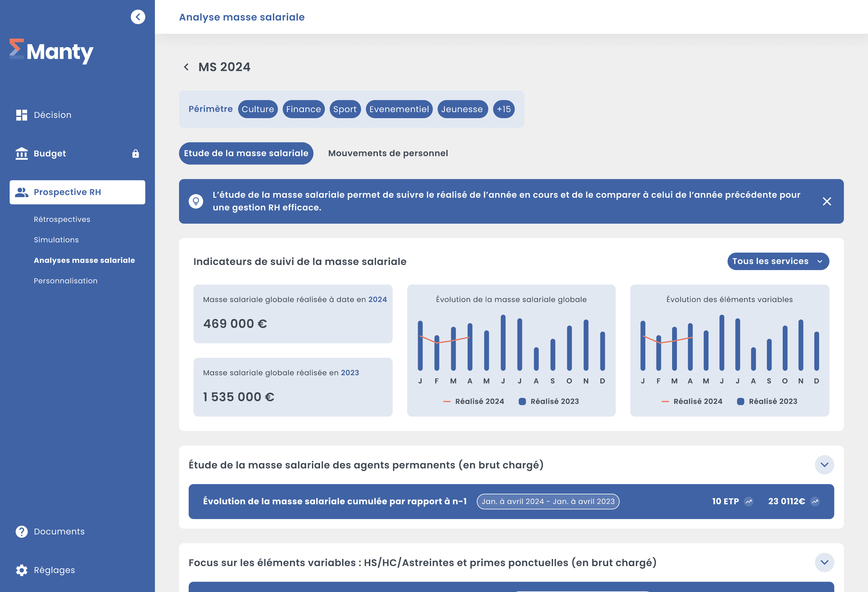Screen dimensions: 868x592
Task: Open the Budget menu item
Action: click(x=77, y=153)
